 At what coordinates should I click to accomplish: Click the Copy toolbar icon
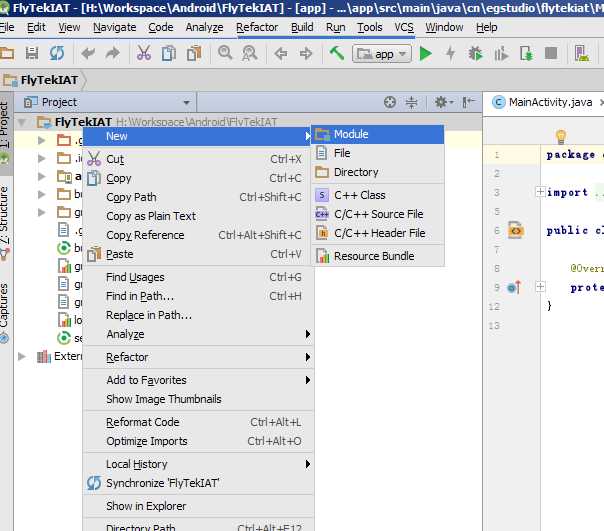169,53
